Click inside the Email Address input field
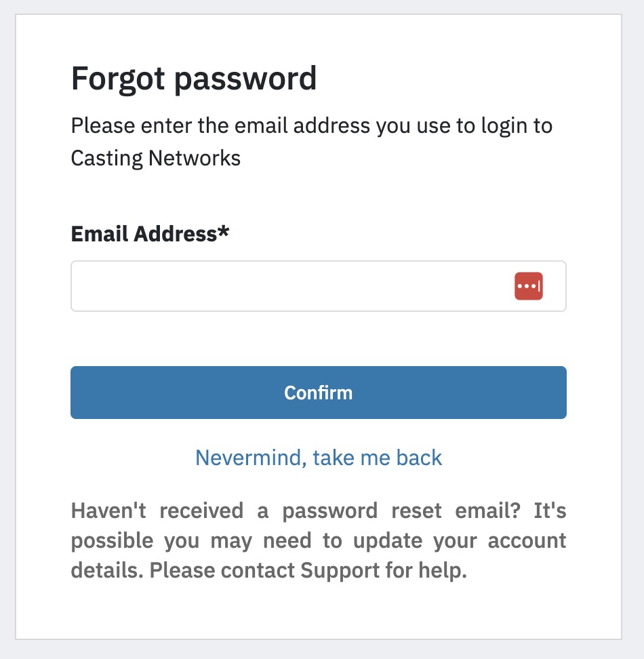The width and height of the screenshot is (644, 659). point(271,286)
